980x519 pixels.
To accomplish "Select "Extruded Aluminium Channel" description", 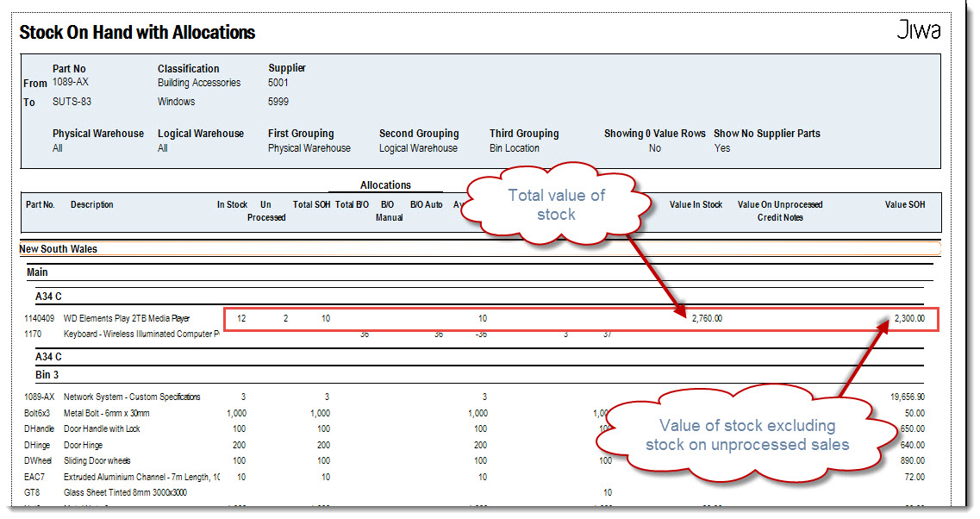I will click(x=141, y=477).
